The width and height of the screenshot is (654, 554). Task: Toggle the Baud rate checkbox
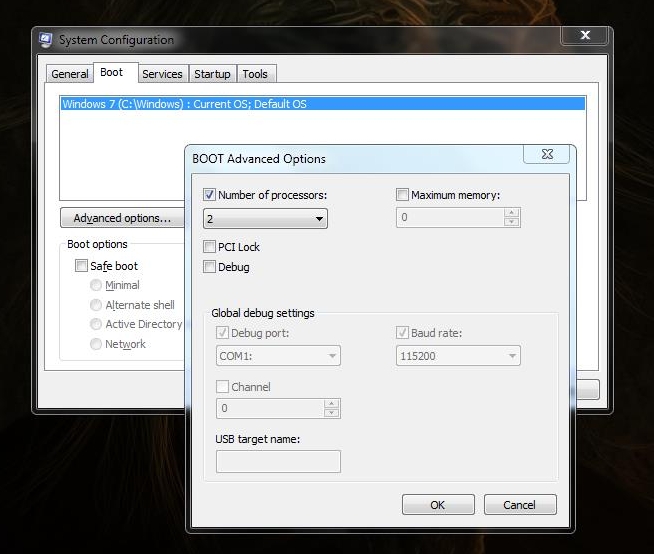click(402, 332)
